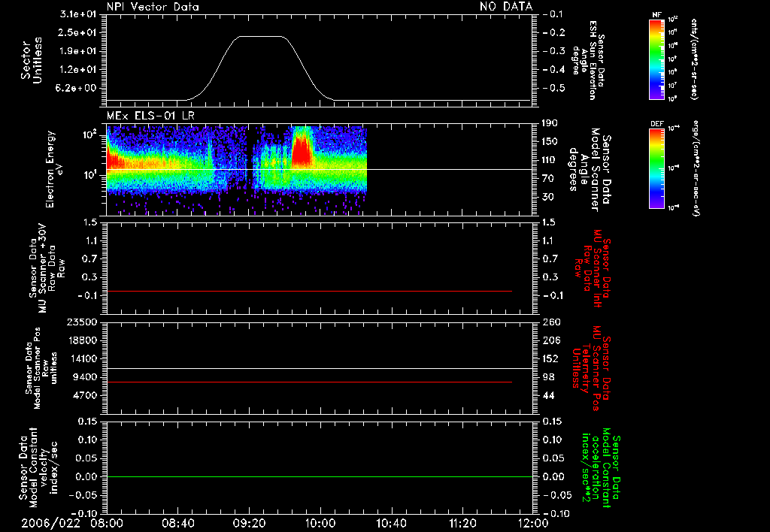Click the 'Sector Unitless' axis title
The image size is (770, 532).
point(32,60)
